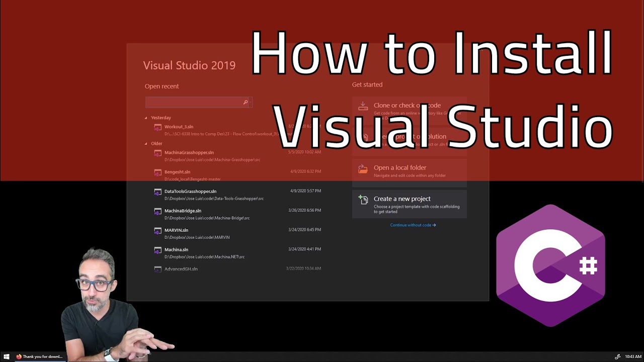
Task: Choose Open a local folder
Action: click(x=410, y=172)
